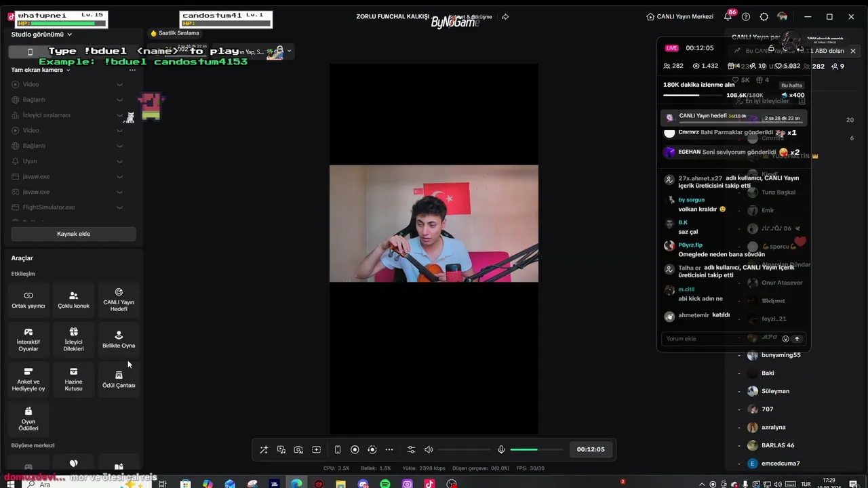Click the dashed-circle capture icon
The height and width of the screenshot is (488, 868).
[372, 449]
